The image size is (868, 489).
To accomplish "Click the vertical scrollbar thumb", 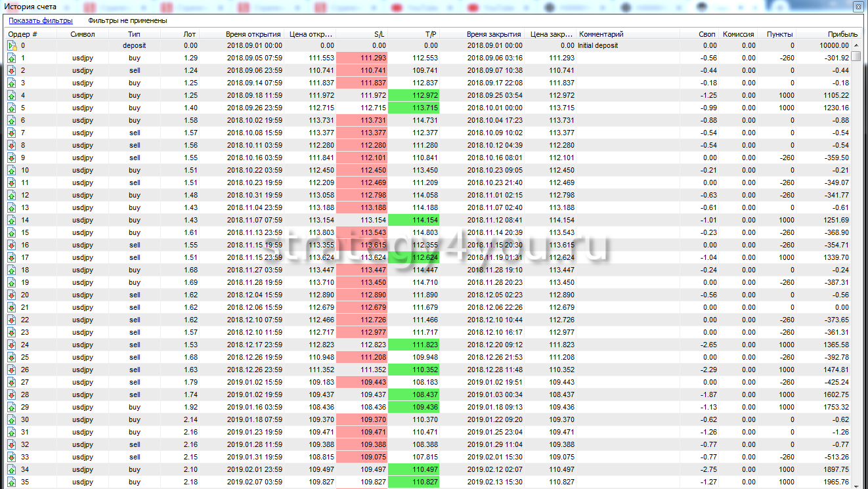I will tap(856, 56).
